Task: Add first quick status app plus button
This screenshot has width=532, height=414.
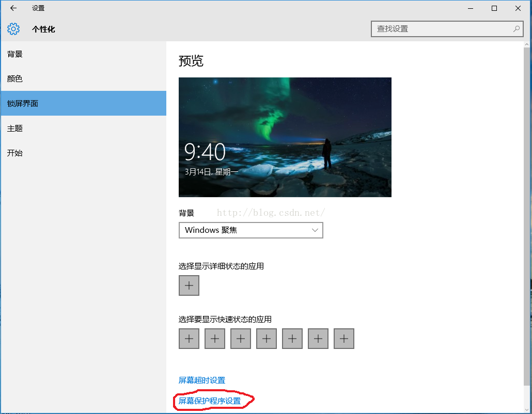Action: 189,339
